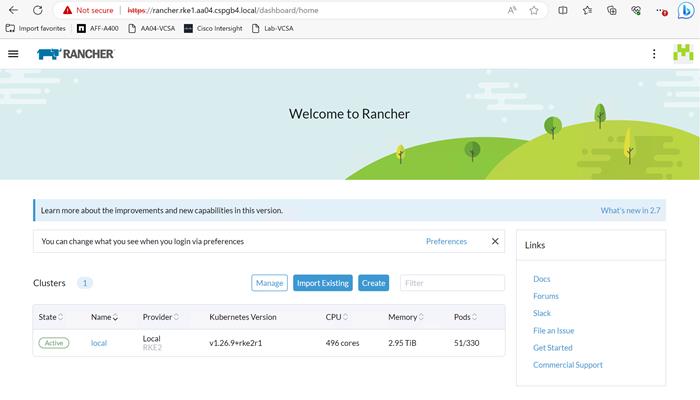Click the Import Existing button

coord(323,283)
